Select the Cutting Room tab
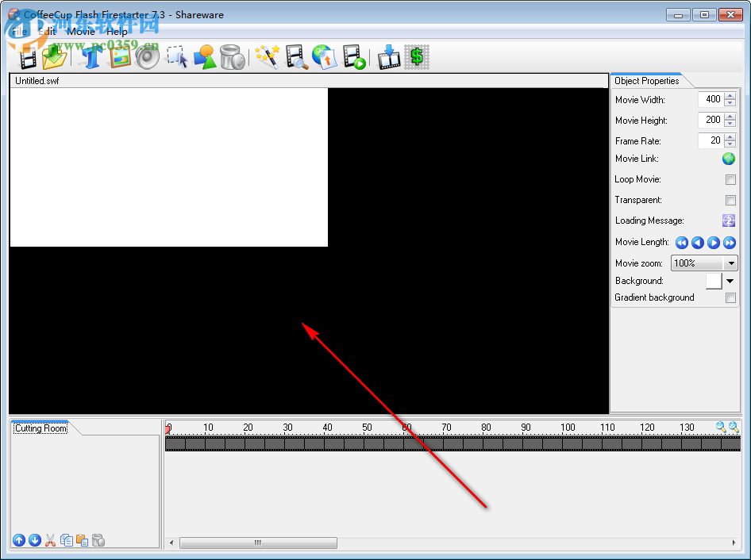 40,428
